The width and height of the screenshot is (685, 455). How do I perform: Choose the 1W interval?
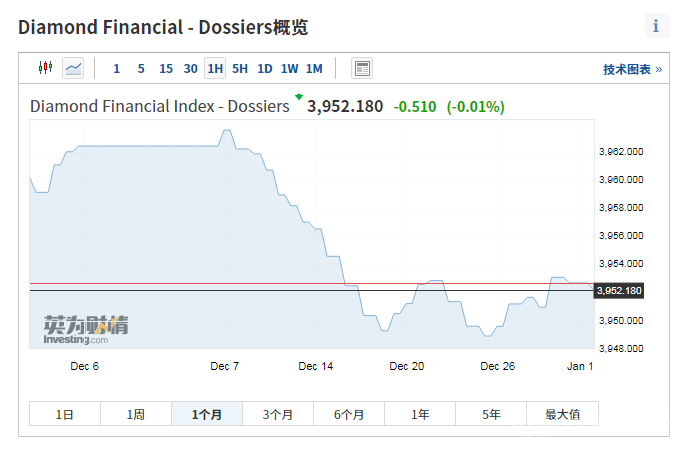click(x=289, y=68)
